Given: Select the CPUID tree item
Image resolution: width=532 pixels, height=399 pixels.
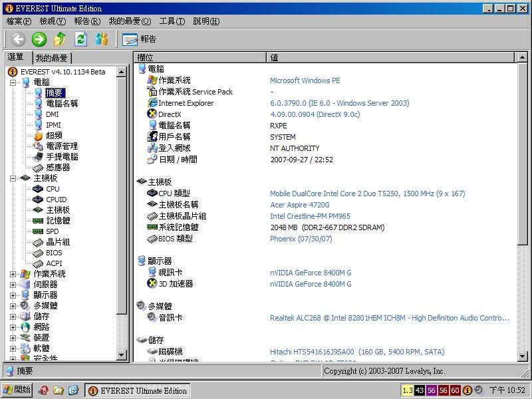Looking at the screenshot, I should pyautogui.click(x=57, y=199).
